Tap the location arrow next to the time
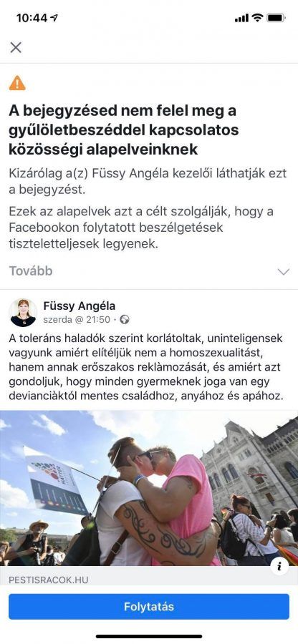Viewport: 298px width, 644px height. (54, 18)
